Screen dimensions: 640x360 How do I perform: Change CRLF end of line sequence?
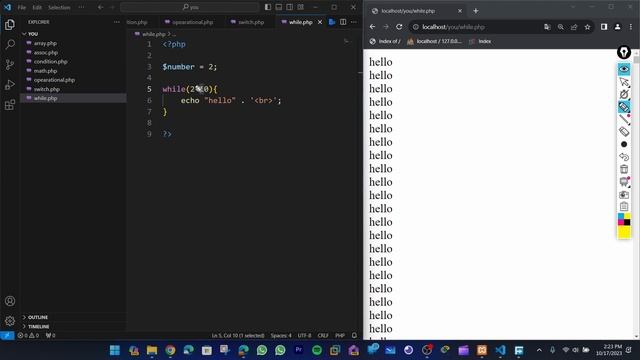(x=323, y=336)
